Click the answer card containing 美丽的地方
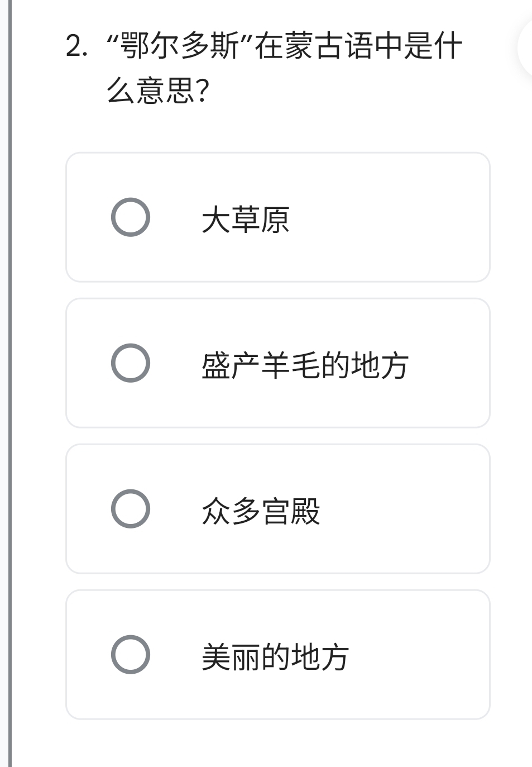Viewport: 532px width, 767px height. click(278, 654)
